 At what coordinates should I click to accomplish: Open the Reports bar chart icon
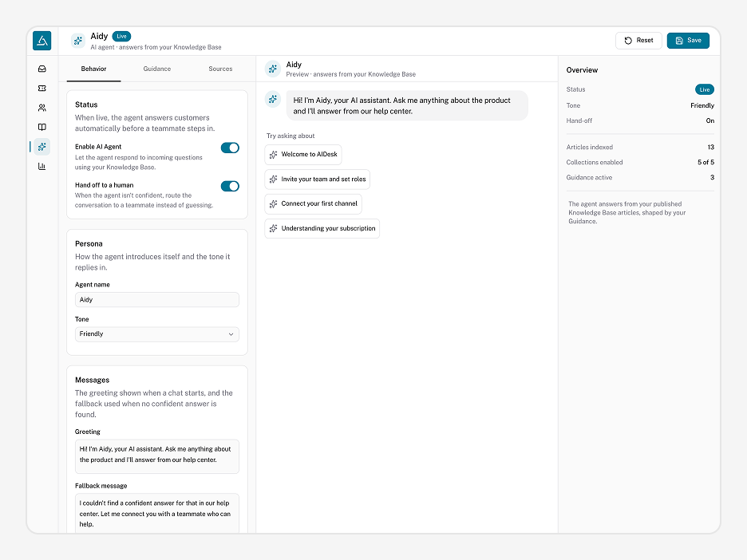(x=42, y=166)
